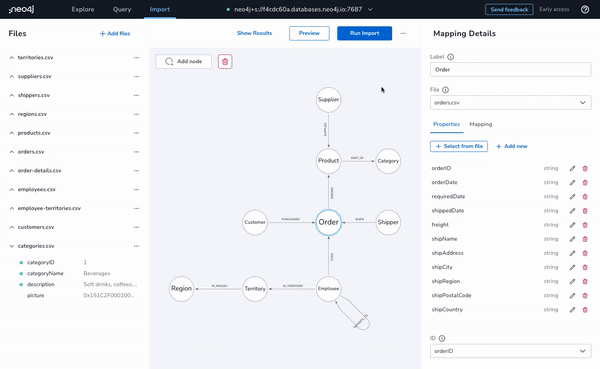Select the Order node in graph
600x369 pixels.
pos(328,222)
